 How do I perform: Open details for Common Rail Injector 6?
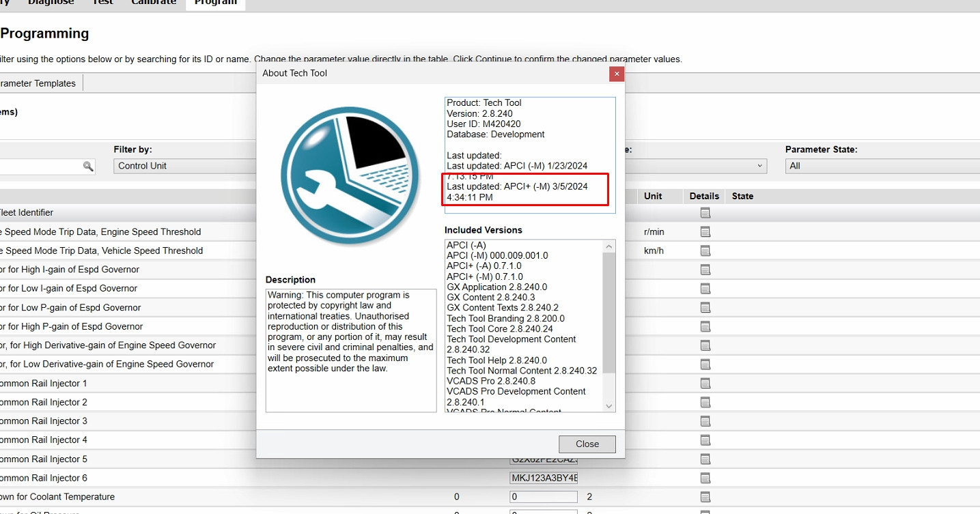tap(705, 478)
